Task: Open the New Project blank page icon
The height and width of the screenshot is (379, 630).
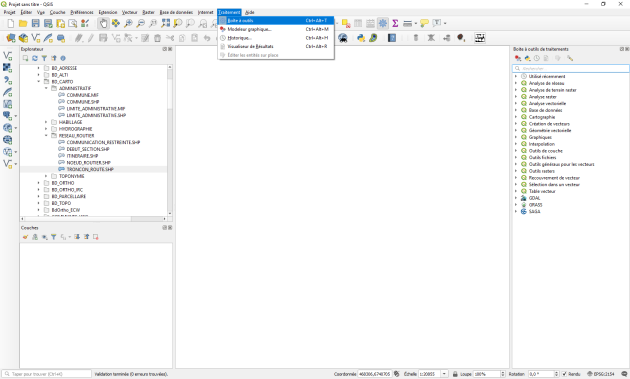Action: pyautogui.click(x=11, y=23)
